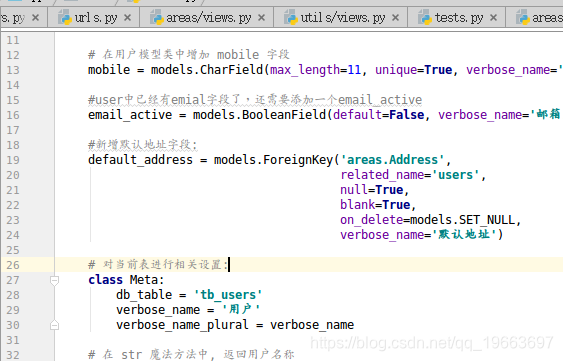Collapse the class Meta fold marker at line 27
Image resolution: width=563 pixels, height=361 pixels.
54,280
